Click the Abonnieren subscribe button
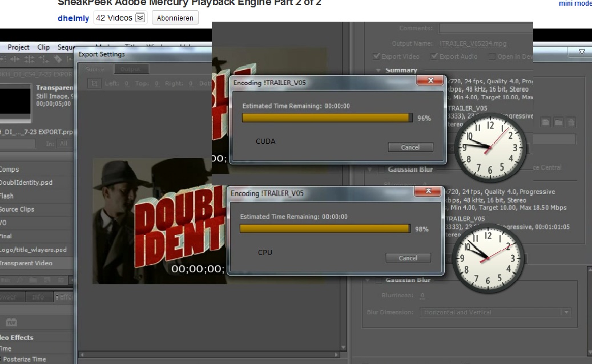592x364 pixels. 175,18
